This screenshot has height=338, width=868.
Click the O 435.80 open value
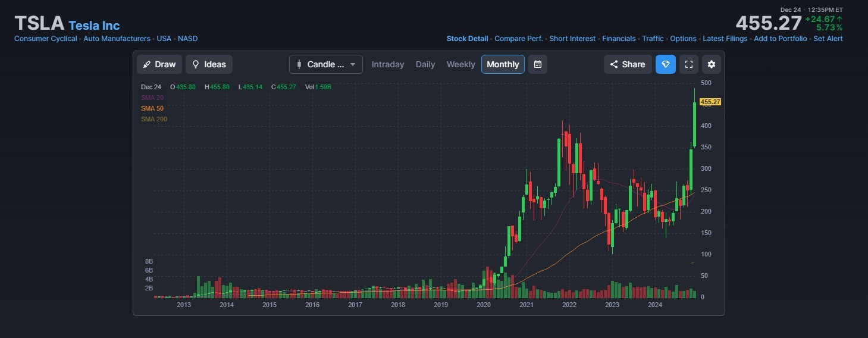183,87
